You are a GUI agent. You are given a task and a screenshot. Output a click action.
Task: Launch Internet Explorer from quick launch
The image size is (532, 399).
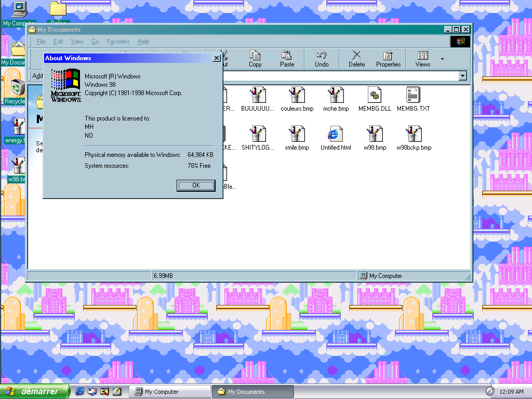80,392
